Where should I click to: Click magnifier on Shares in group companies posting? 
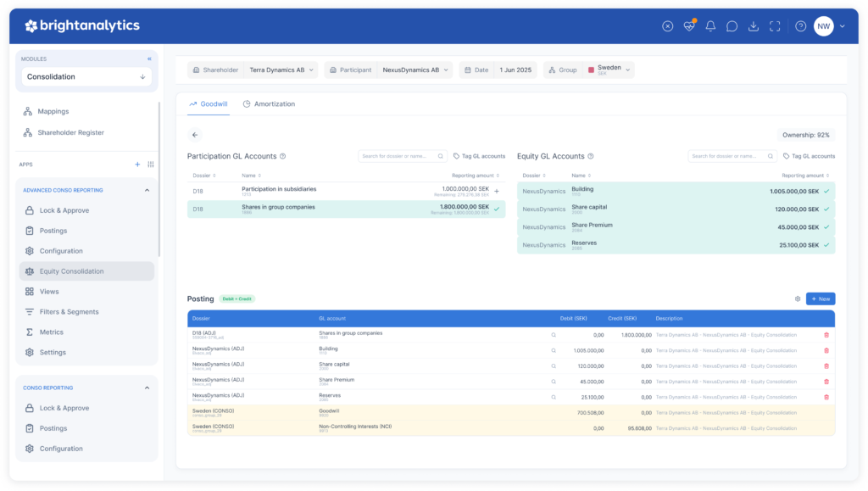pyautogui.click(x=554, y=335)
